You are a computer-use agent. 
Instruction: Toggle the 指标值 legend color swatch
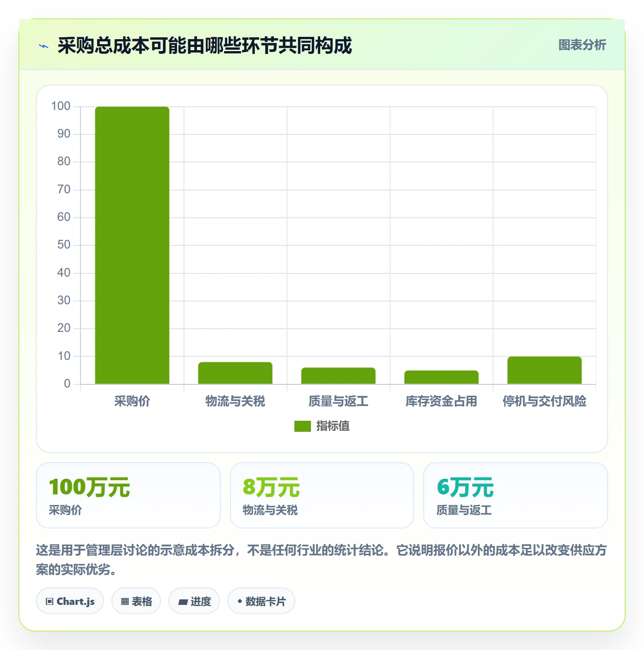click(303, 426)
